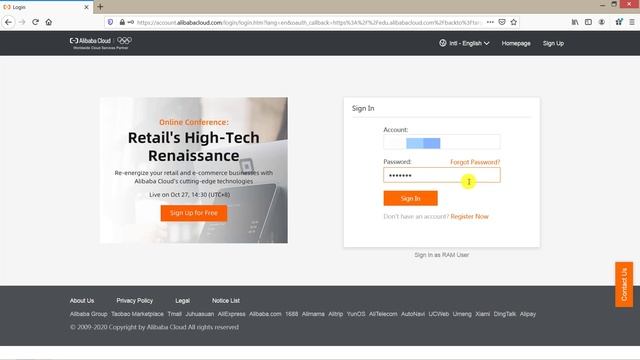
Task: Click Alimama footer link
Action: (x=313, y=314)
